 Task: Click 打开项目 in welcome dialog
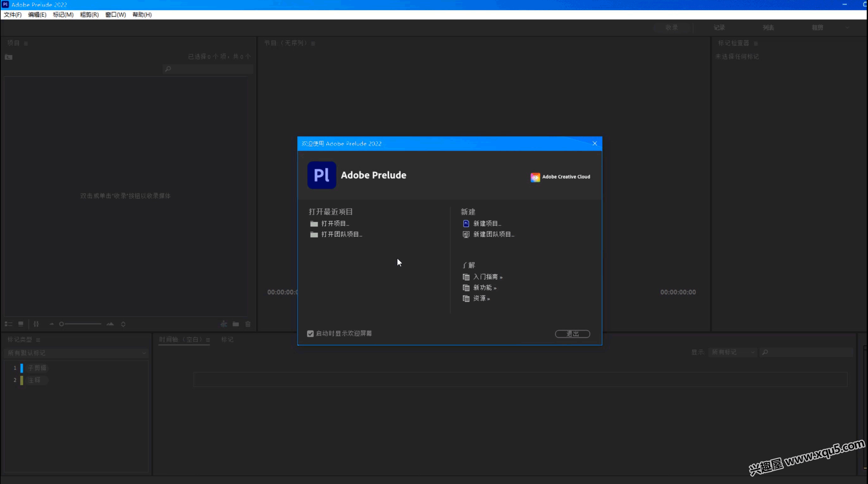(335, 224)
